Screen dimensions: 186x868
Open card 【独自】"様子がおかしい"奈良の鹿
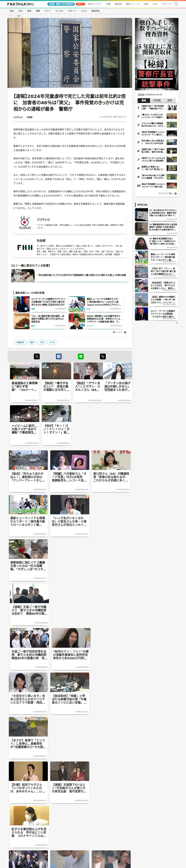(56, 382)
